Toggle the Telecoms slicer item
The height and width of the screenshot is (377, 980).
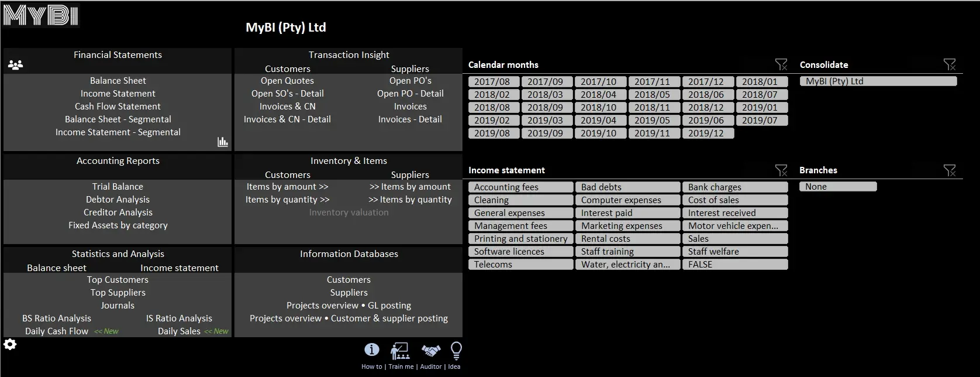pyautogui.click(x=520, y=265)
